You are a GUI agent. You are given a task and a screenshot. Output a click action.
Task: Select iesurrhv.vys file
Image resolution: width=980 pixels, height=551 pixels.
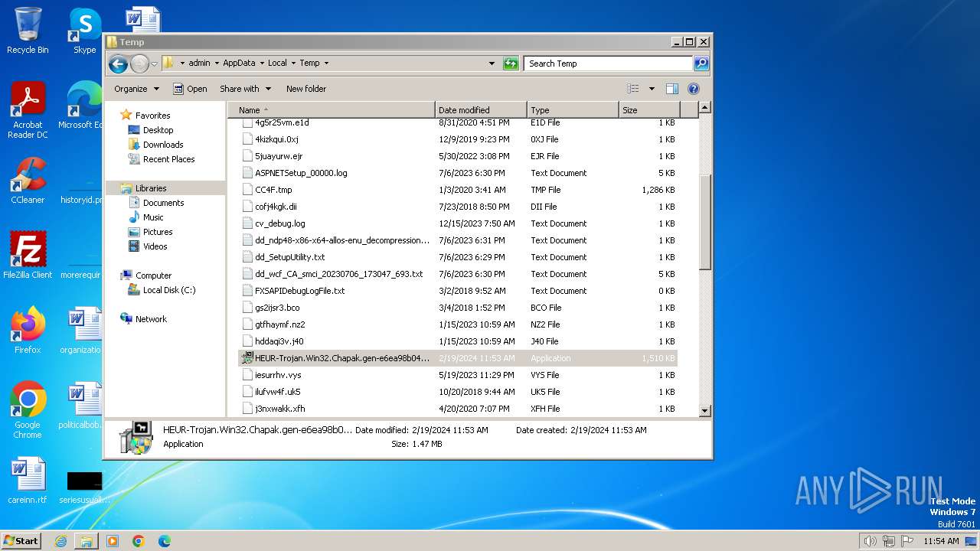coord(458,375)
